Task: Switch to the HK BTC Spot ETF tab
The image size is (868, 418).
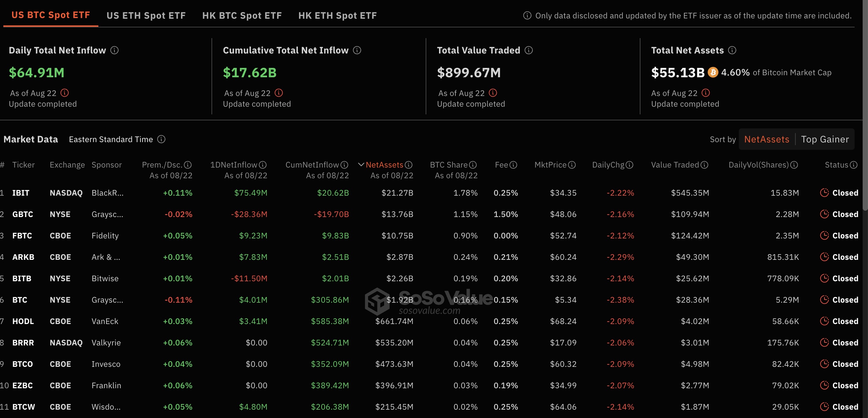Action: [242, 15]
